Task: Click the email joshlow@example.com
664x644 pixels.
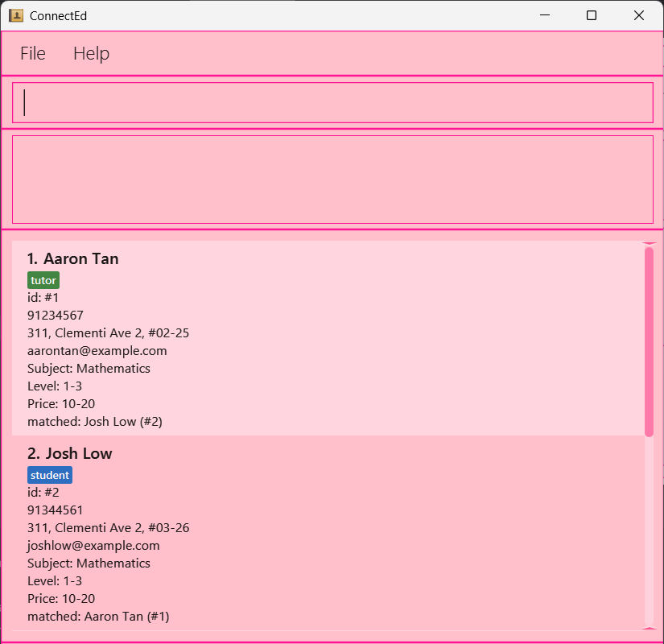Action: click(93, 546)
